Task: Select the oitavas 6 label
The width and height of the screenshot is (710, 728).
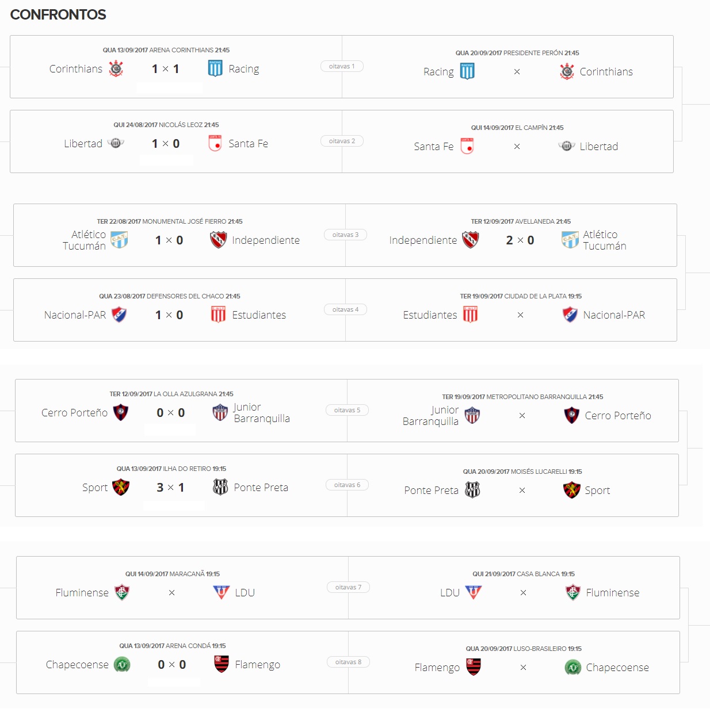Action: click(x=347, y=485)
